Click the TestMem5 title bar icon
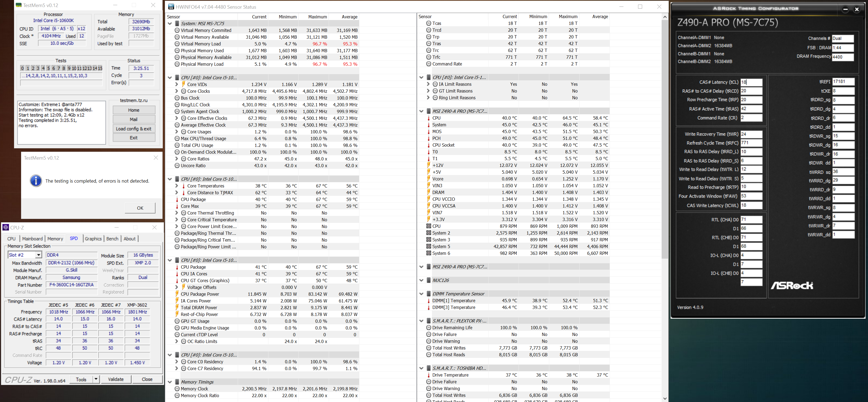This screenshot has height=402, width=868. pyautogui.click(x=19, y=5)
